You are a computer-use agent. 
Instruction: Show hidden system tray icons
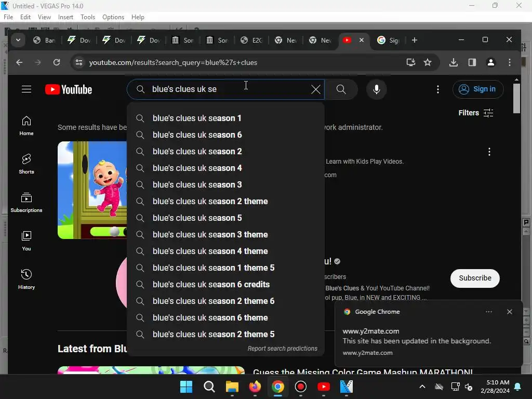tap(422, 387)
